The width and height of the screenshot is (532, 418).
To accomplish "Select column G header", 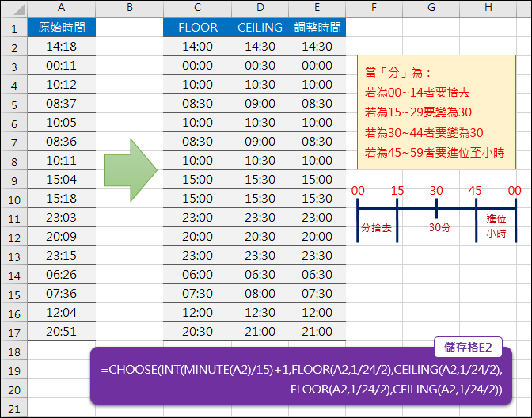I will (x=431, y=8).
